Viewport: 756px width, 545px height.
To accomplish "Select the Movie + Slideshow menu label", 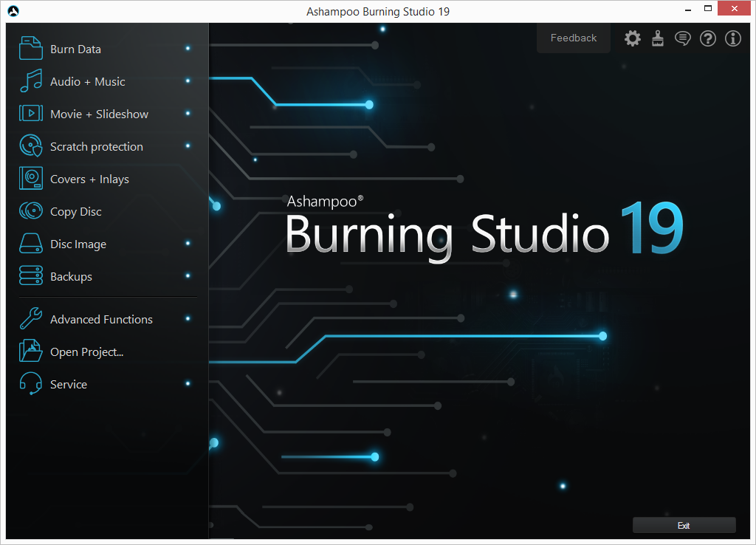I will 100,114.
